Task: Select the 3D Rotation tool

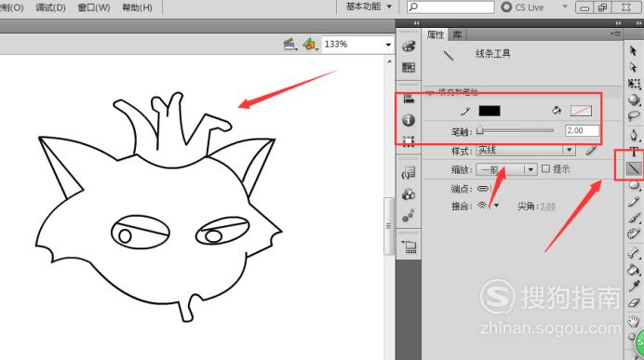Action: 634,100
